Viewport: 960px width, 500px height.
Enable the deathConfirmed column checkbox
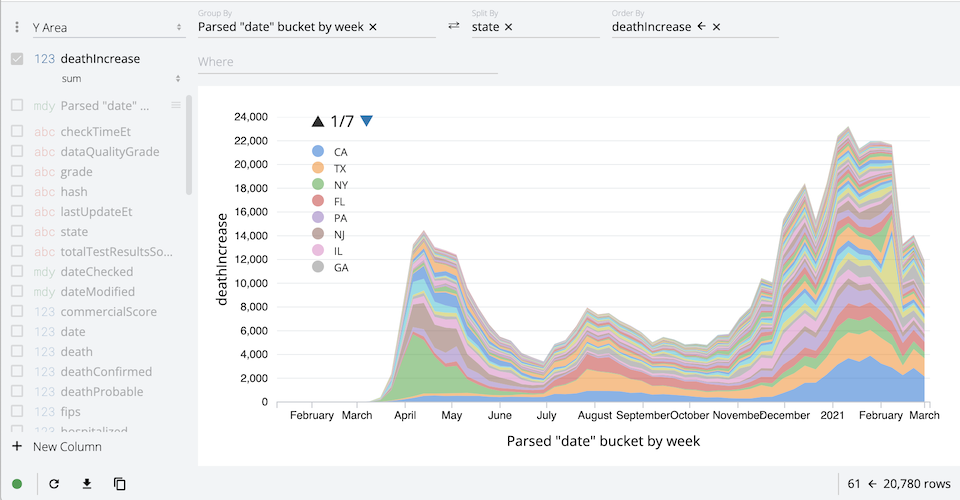[x=17, y=371]
